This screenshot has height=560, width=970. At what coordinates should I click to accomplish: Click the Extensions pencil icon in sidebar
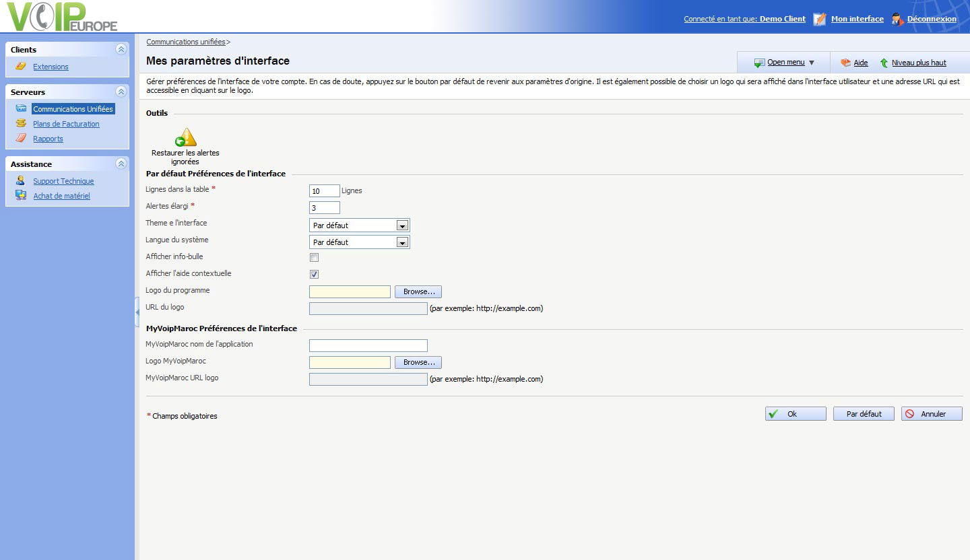[21, 67]
